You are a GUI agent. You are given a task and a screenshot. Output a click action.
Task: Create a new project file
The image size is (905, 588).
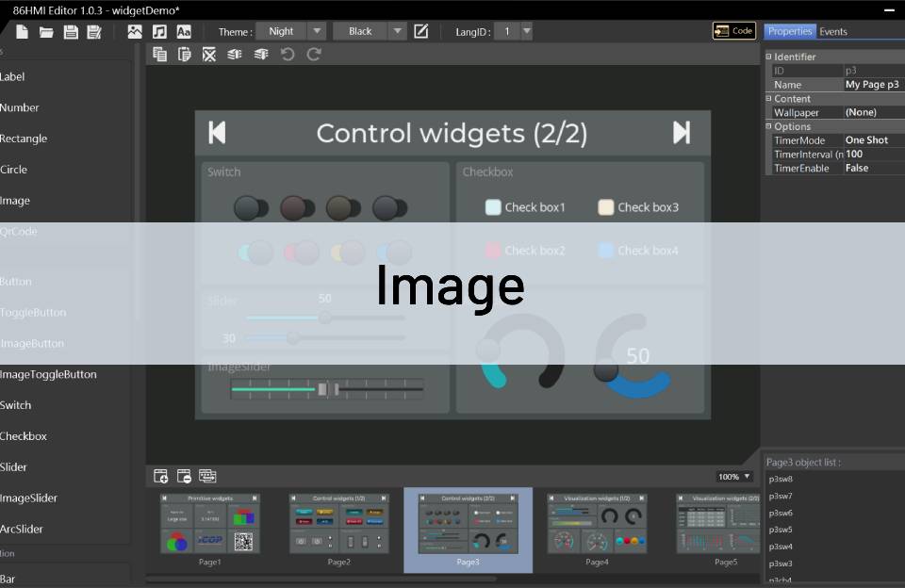pyautogui.click(x=21, y=31)
